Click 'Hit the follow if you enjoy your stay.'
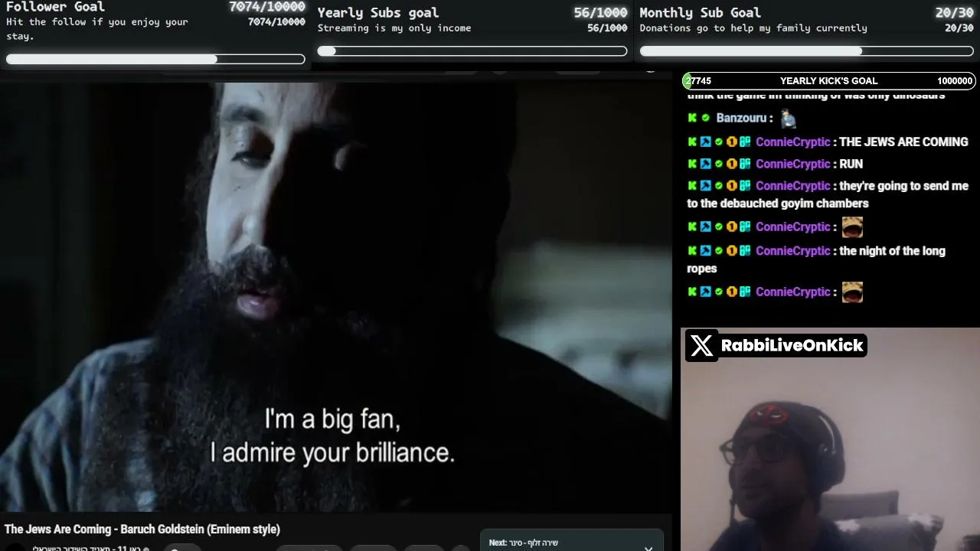This screenshot has height=551, width=980. pyautogui.click(x=97, y=29)
